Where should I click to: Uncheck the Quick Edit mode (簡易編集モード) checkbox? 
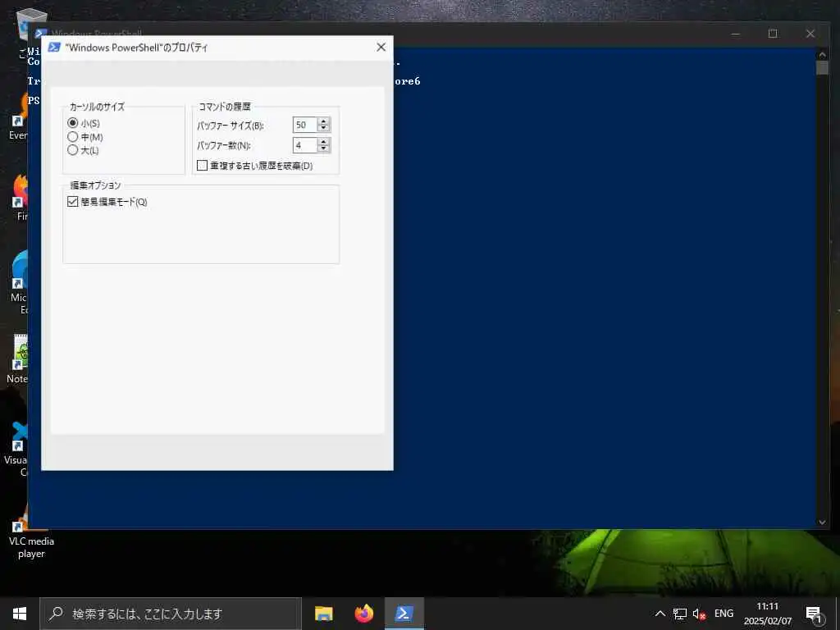[x=73, y=202]
